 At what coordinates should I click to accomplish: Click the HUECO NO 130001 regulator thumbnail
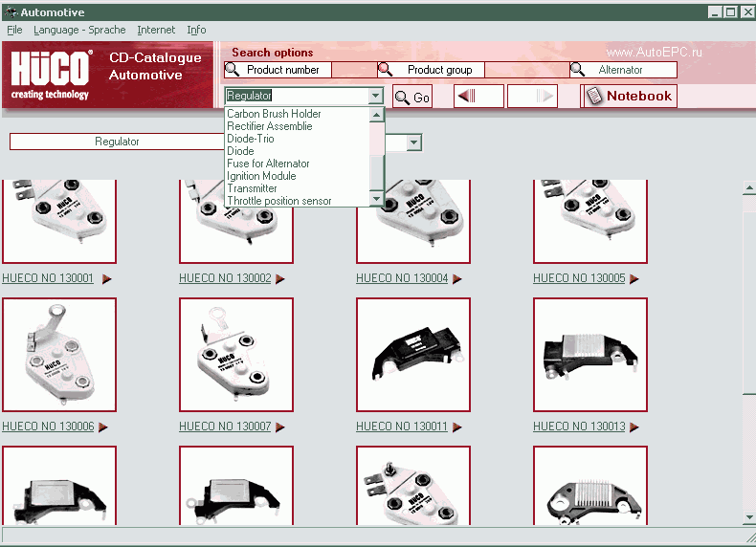click(59, 222)
